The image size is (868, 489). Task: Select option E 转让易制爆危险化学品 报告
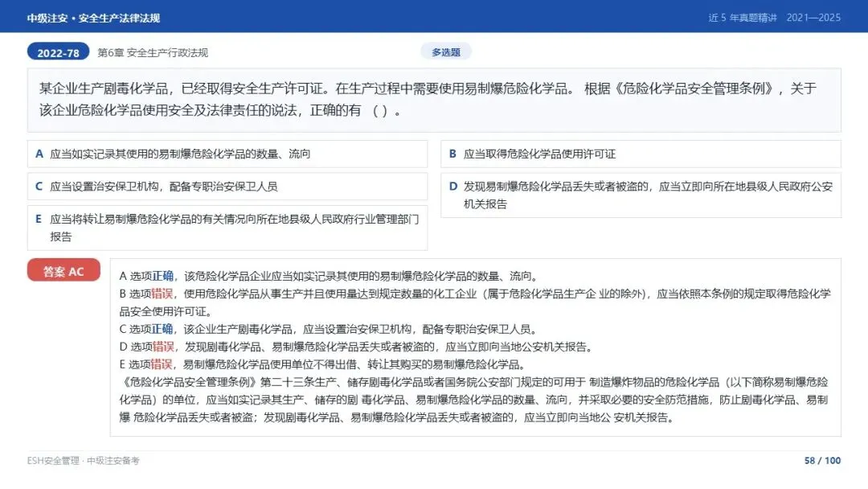[227, 228]
